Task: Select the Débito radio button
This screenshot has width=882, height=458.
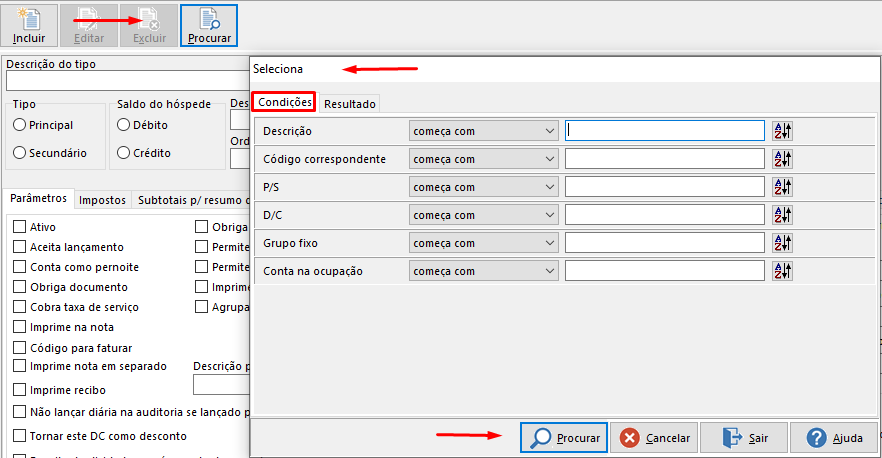Action: tap(124, 125)
